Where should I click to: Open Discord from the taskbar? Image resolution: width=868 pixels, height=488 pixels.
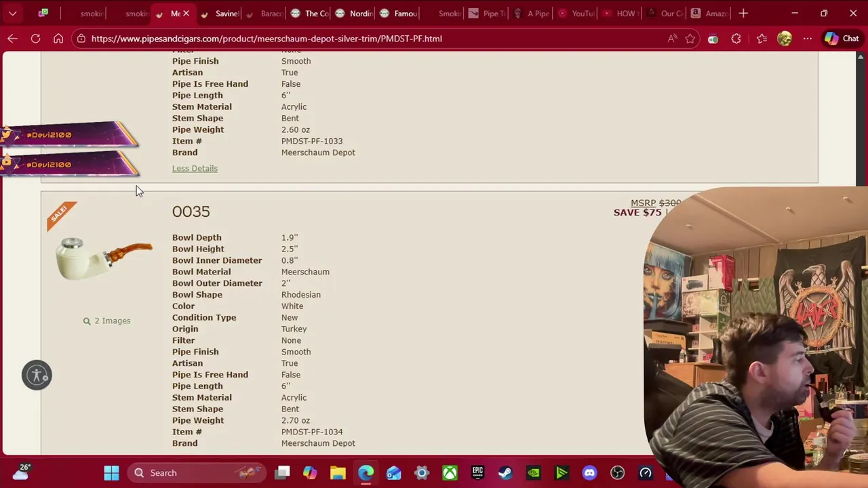[x=589, y=472]
